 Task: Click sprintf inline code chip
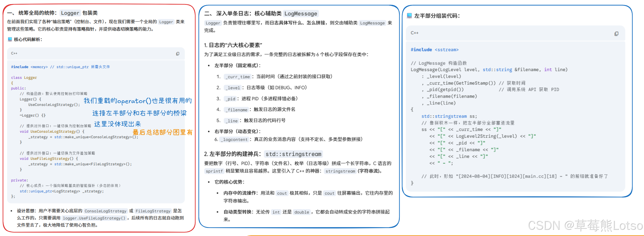point(214,171)
